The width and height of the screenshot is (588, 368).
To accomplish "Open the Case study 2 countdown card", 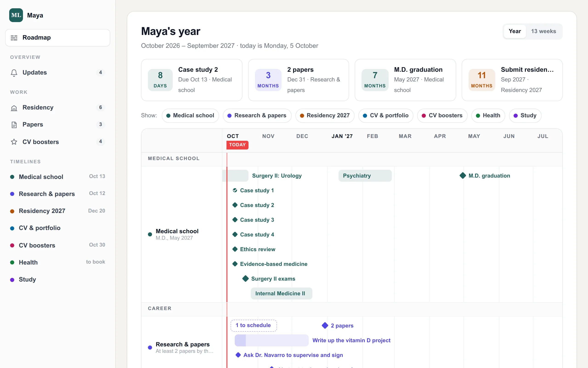I will tap(192, 80).
